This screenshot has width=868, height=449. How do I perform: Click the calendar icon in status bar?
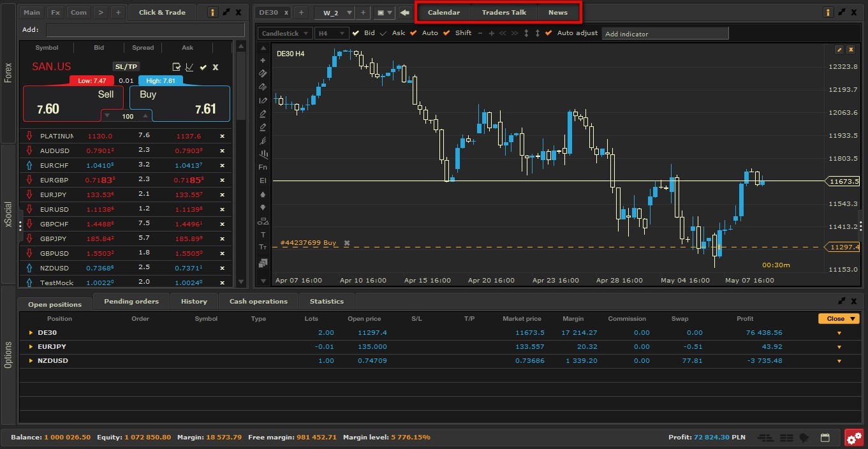tap(825, 438)
